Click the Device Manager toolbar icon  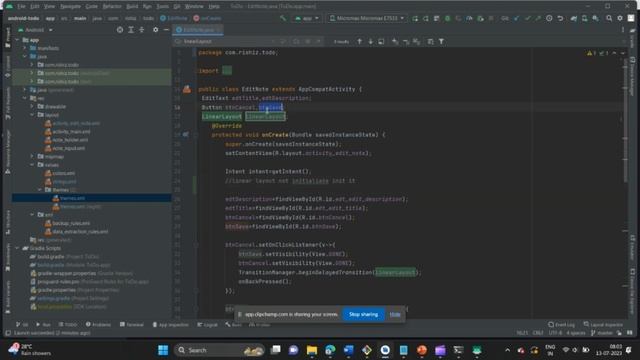pos(584,18)
